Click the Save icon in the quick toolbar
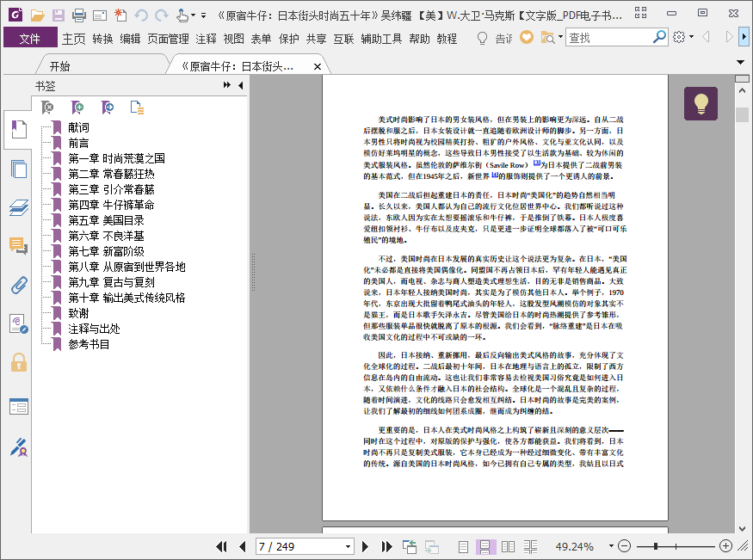Viewport: 753px width, 560px height. [59, 15]
